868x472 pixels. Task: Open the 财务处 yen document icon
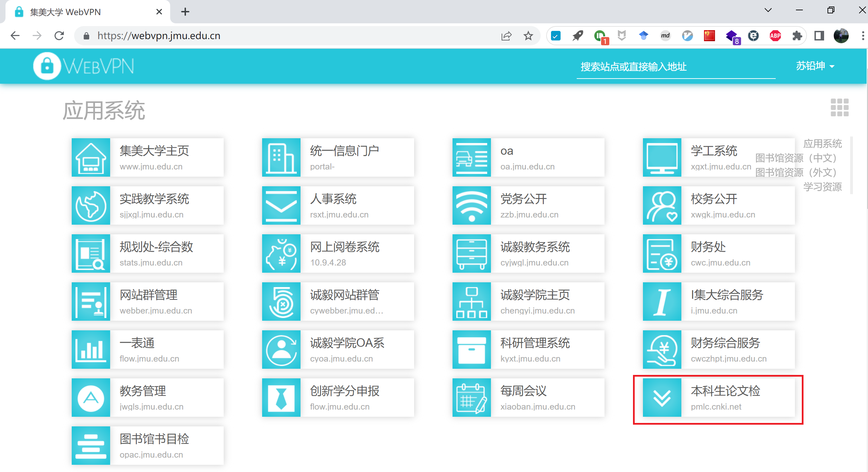662,253
